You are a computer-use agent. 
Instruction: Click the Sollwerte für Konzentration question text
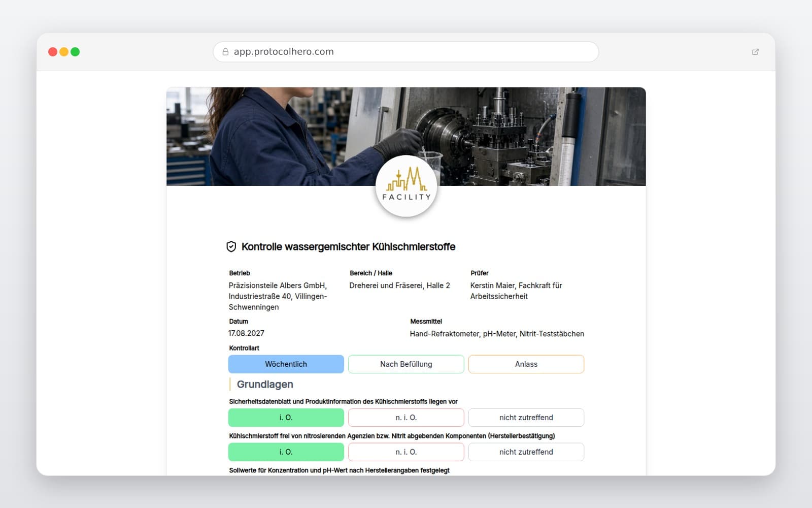[x=339, y=470]
